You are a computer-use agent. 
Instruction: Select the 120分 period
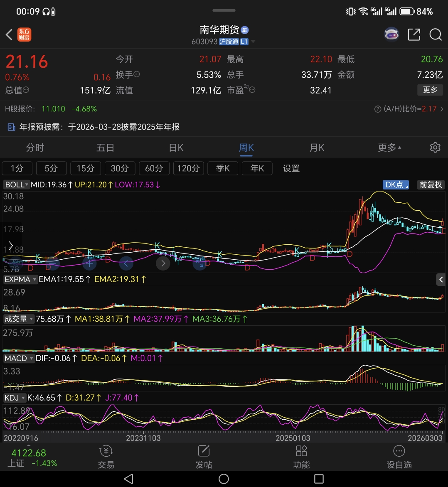tap(188, 168)
